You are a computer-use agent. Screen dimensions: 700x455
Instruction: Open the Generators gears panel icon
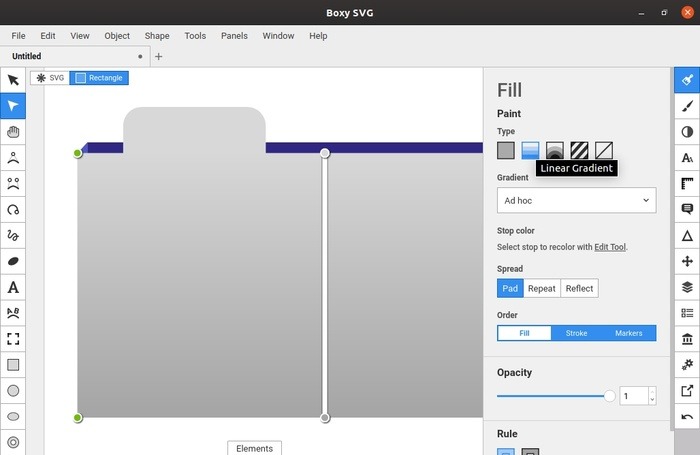(687, 365)
